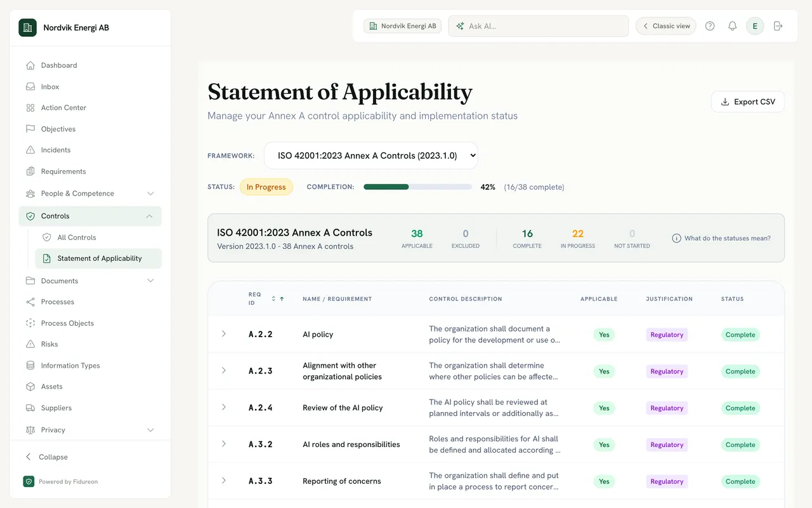Click the Objectives flag icon

(x=30, y=129)
